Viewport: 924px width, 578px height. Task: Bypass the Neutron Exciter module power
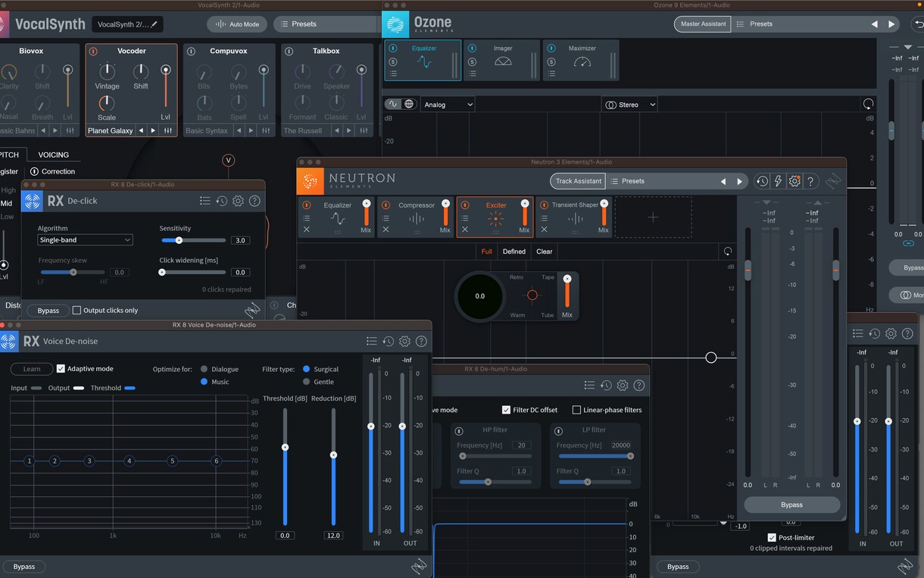pyautogui.click(x=465, y=205)
